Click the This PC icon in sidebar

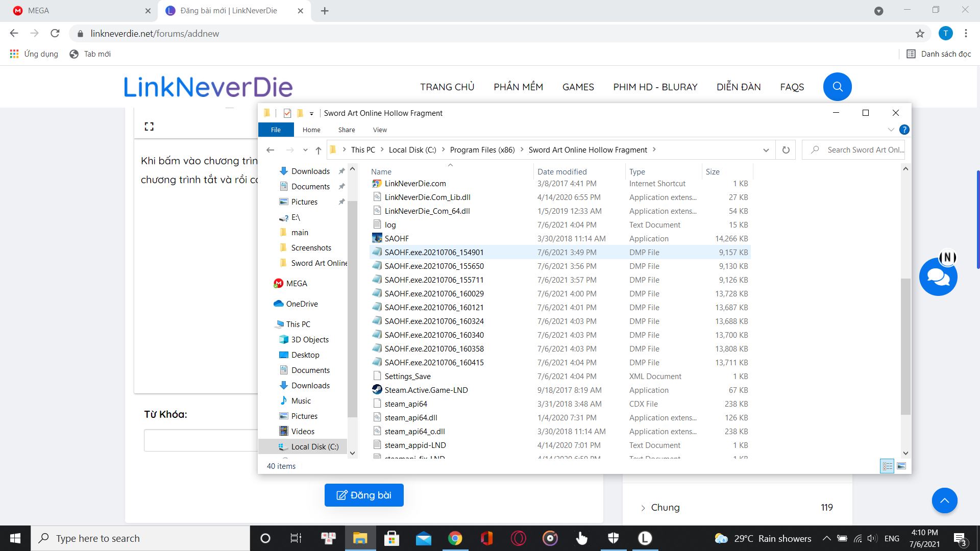coord(299,323)
